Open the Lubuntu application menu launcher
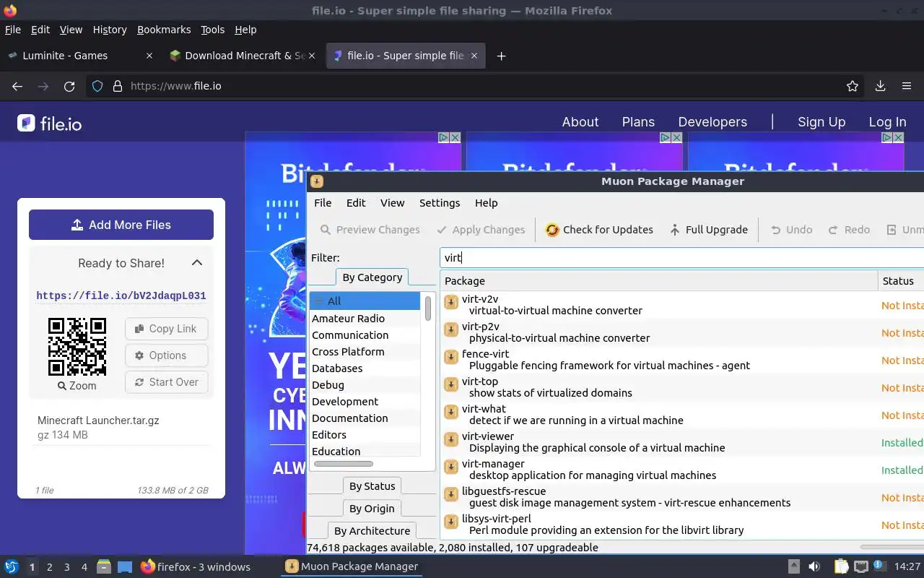This screenshot has height=578, width=924. tap(12, 566)
